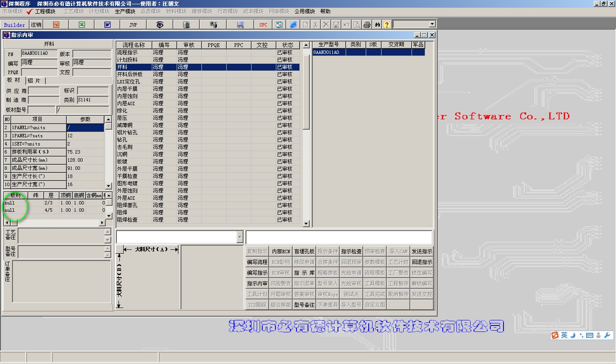Click the network computers toolbar icon

tap(213, 25)
